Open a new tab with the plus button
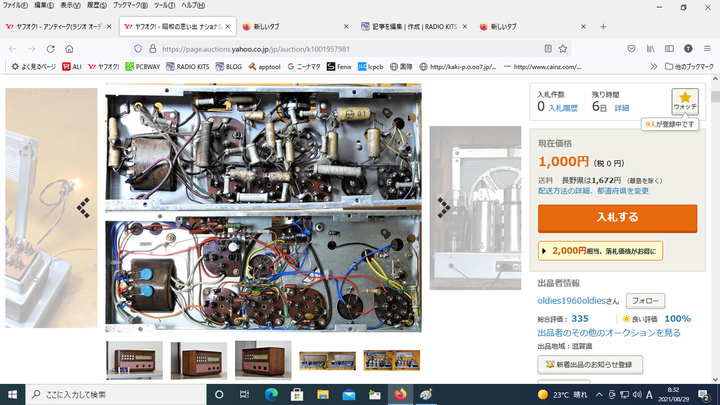 coord(603,26)
